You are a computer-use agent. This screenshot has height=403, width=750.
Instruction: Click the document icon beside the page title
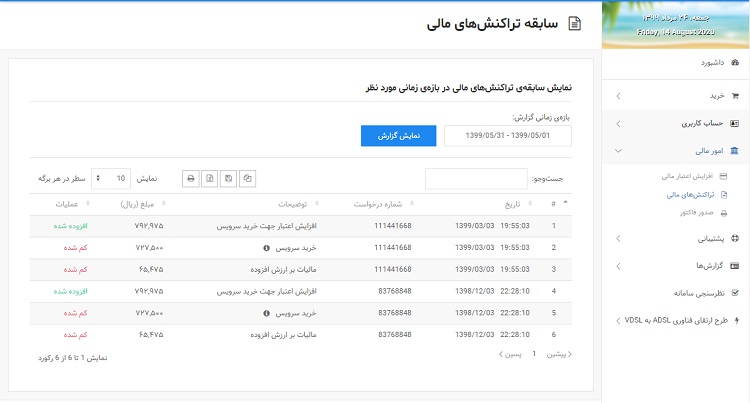click(574, 23)
